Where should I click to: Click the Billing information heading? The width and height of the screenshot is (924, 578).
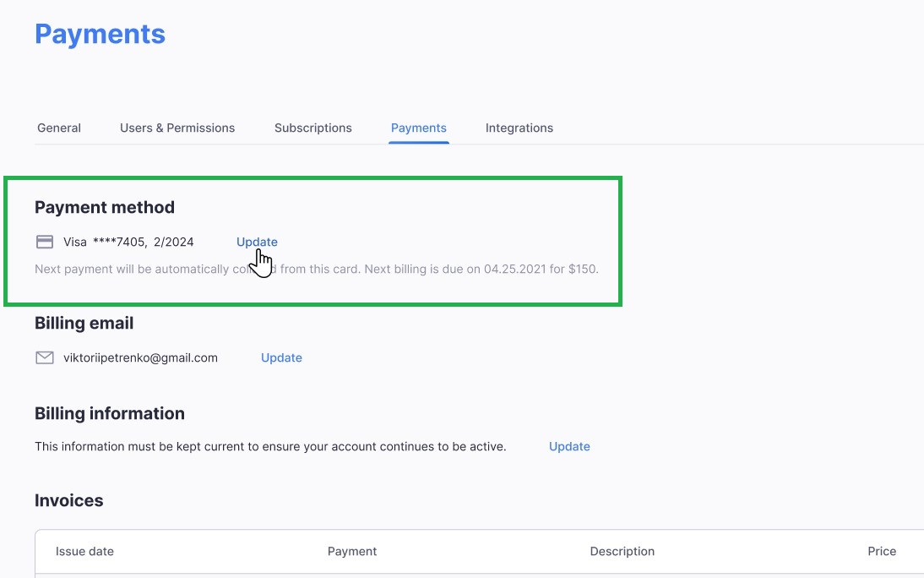[110, 413]
